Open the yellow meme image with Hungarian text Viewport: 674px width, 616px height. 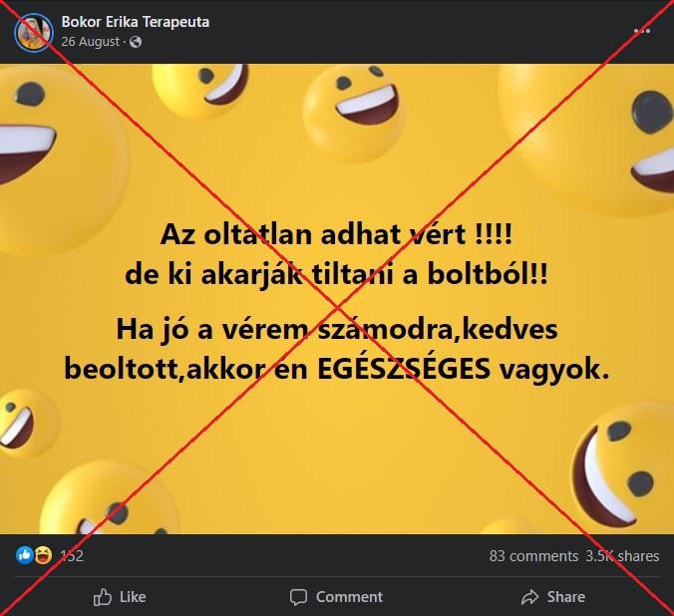tap(337, 299)
